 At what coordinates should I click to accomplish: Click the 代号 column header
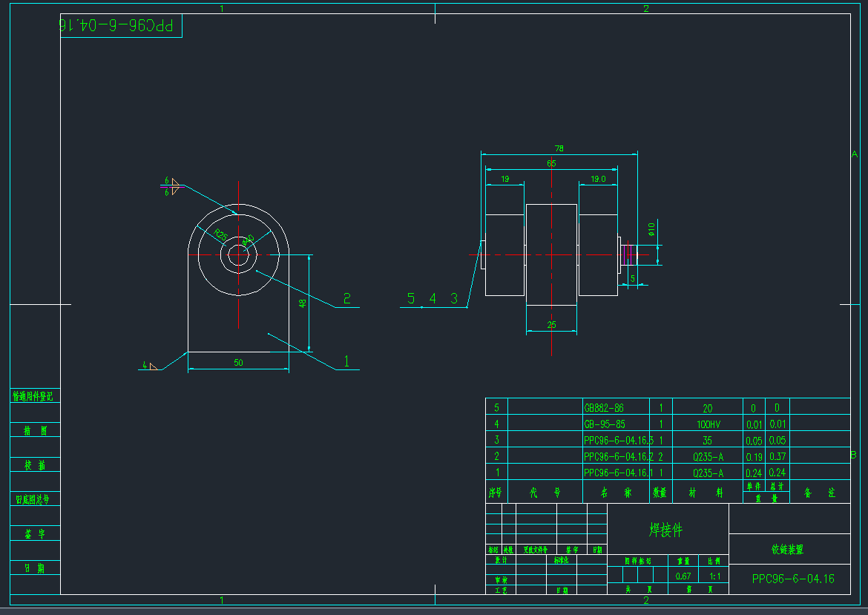tap(545, 492)
